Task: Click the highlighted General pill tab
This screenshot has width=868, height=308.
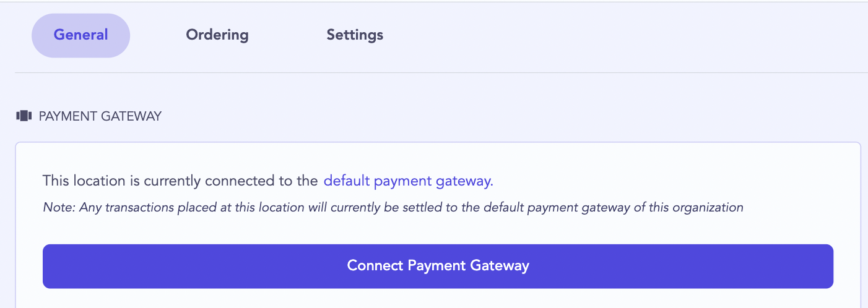Action: pyautogui.click(x=81, y=35)
